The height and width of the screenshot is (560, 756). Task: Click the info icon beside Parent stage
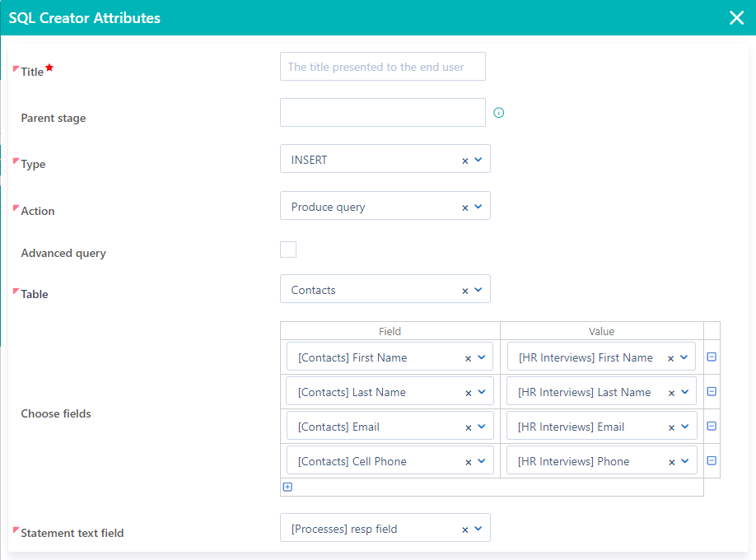pyautogui.click(x=498, y=112)
